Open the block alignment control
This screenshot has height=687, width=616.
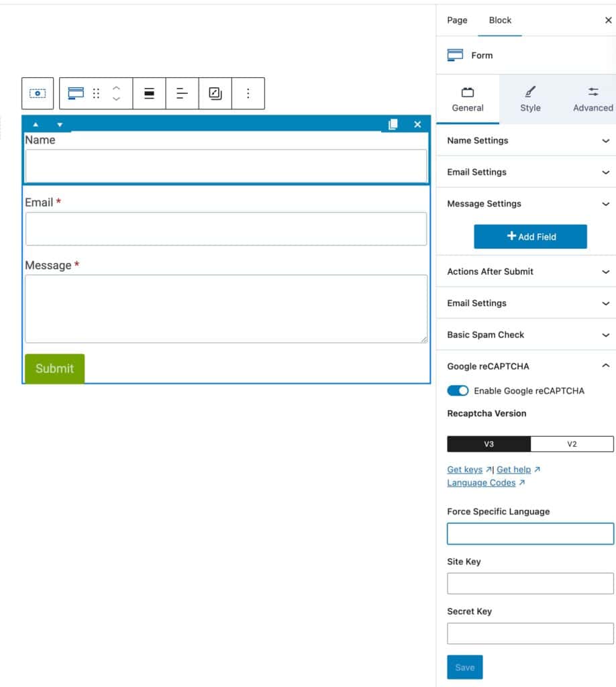point(149,93)
